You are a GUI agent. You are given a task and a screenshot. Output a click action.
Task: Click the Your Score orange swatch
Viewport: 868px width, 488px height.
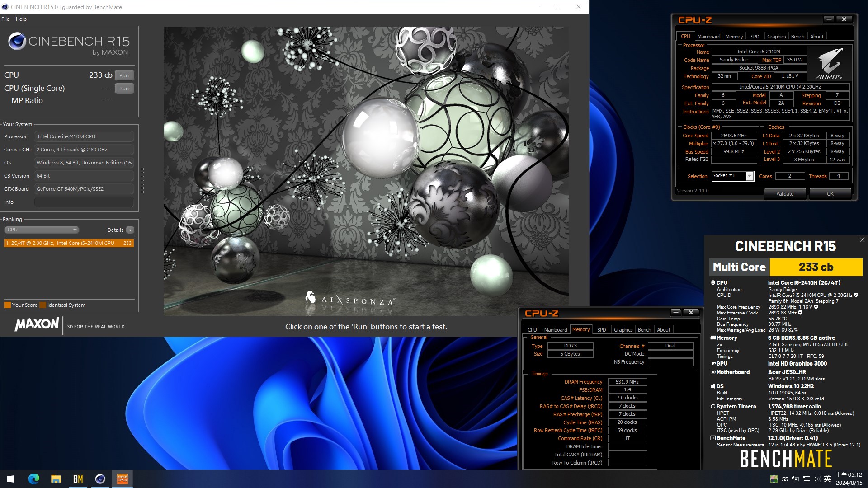click(7, 305)
